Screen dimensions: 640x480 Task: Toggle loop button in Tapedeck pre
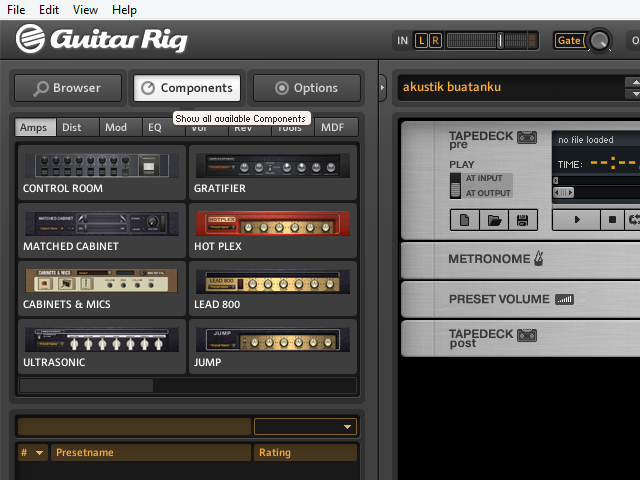click(633, 220)
